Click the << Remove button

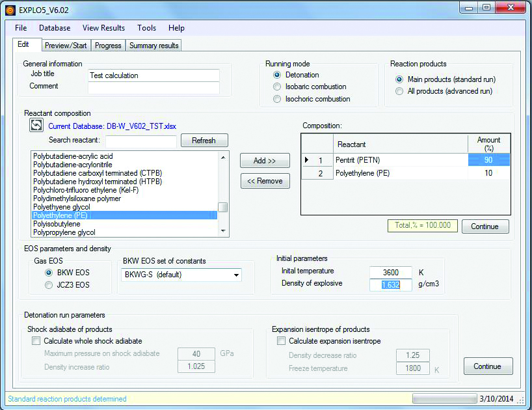click(265, 181)
